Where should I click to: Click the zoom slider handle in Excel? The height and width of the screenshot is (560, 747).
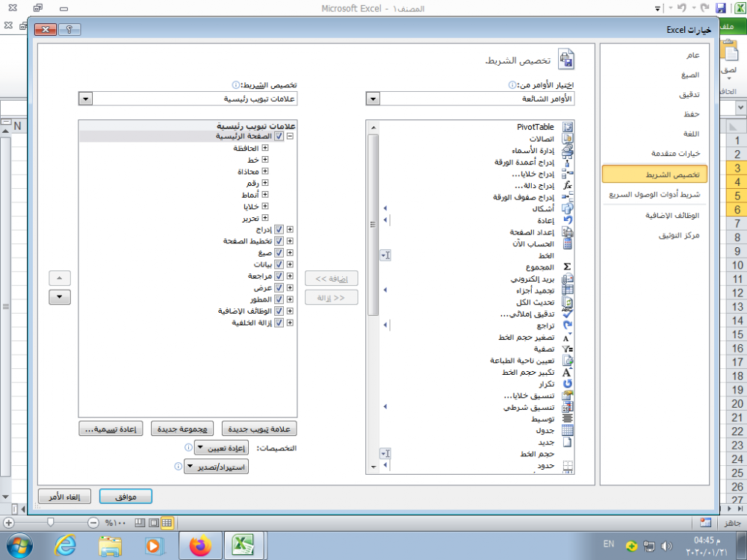coord(51,523)
